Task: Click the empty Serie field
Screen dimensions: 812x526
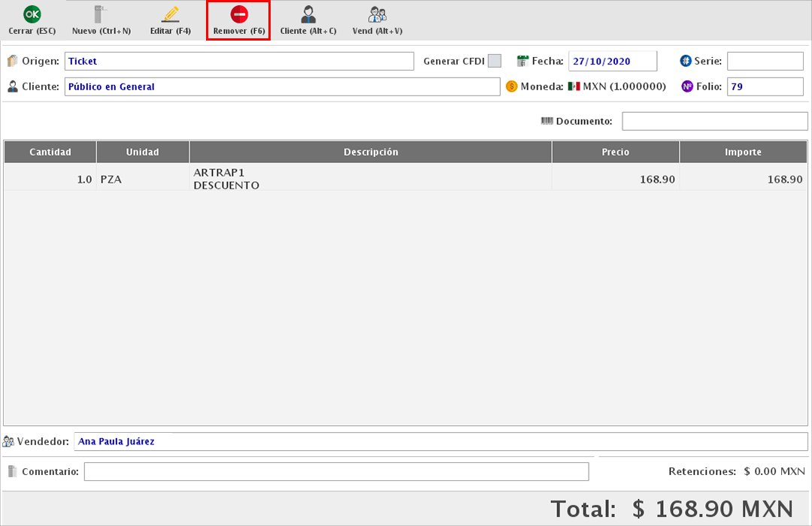Action: [765, 61]
